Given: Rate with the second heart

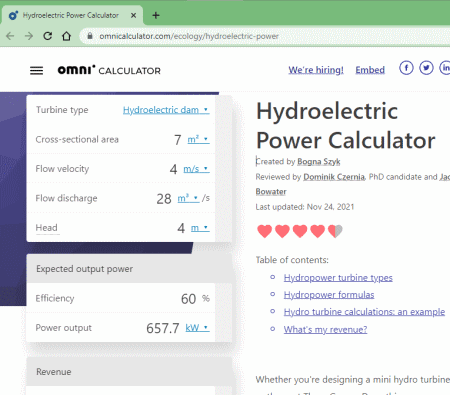Looking at the screenshot, I should pyautogui.click(x=282, y=231).
